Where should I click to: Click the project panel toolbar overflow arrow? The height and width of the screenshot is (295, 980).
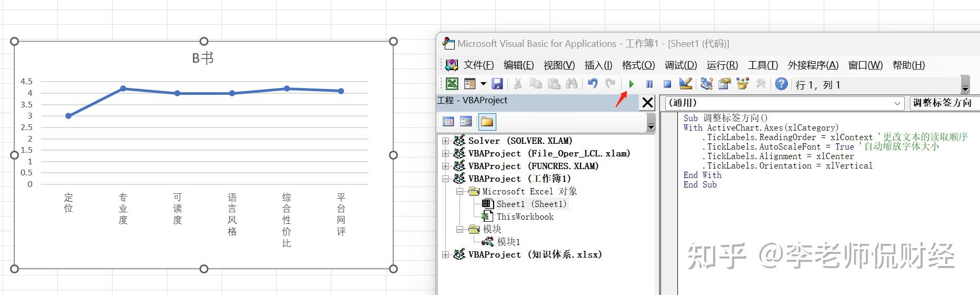[651, 123]
